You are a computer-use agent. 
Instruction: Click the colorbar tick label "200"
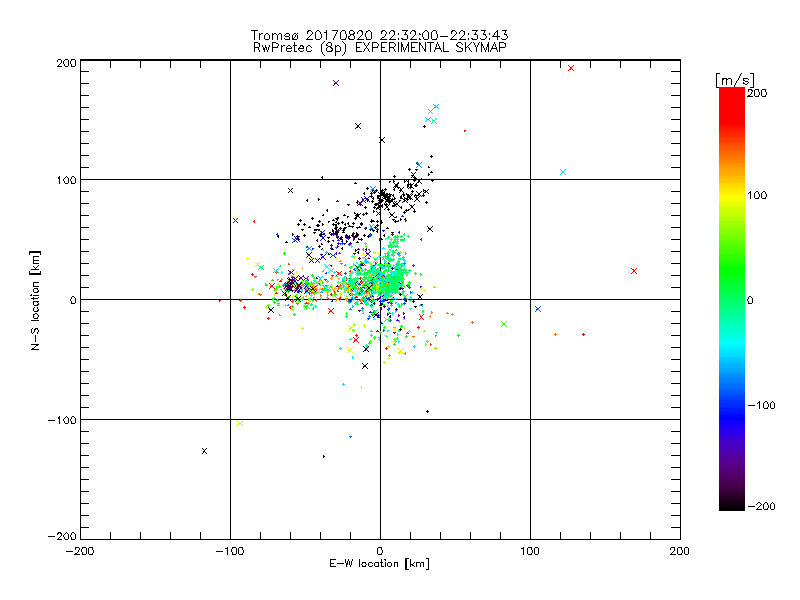757,93
